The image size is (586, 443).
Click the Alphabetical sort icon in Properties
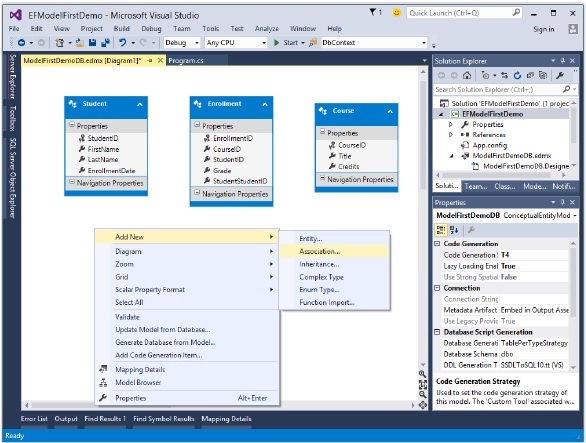tap(454, 230)
